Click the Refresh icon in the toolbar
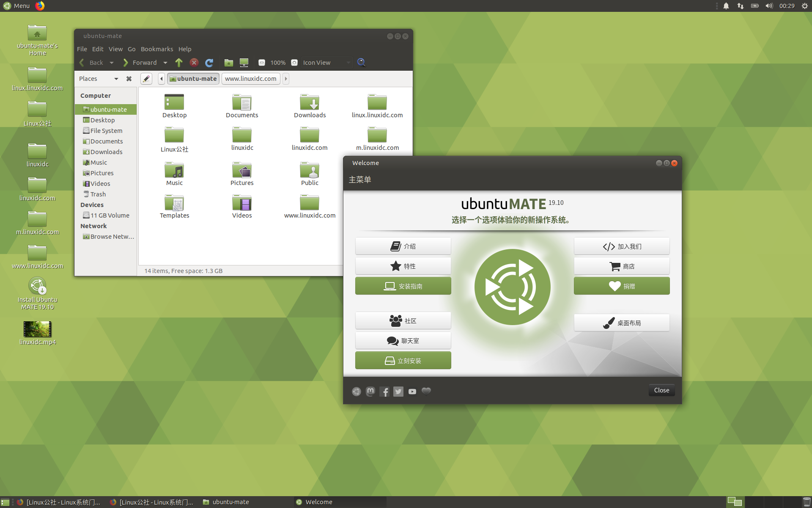This screenshot has width=812, height=508. pos(209,62)
